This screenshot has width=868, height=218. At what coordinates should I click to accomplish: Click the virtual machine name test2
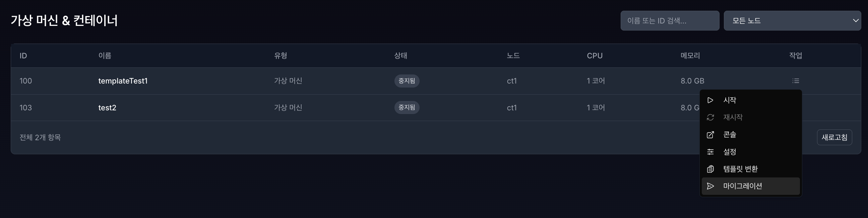(x=107, y=107)
